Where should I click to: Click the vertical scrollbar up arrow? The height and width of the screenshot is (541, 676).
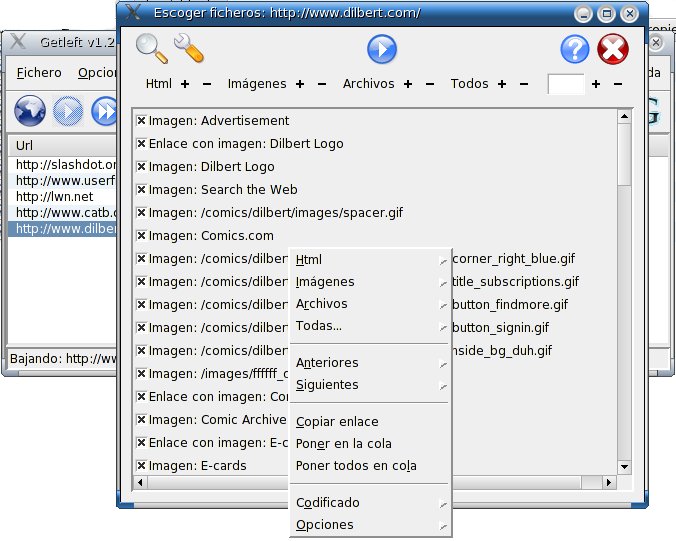click(624, 116)
